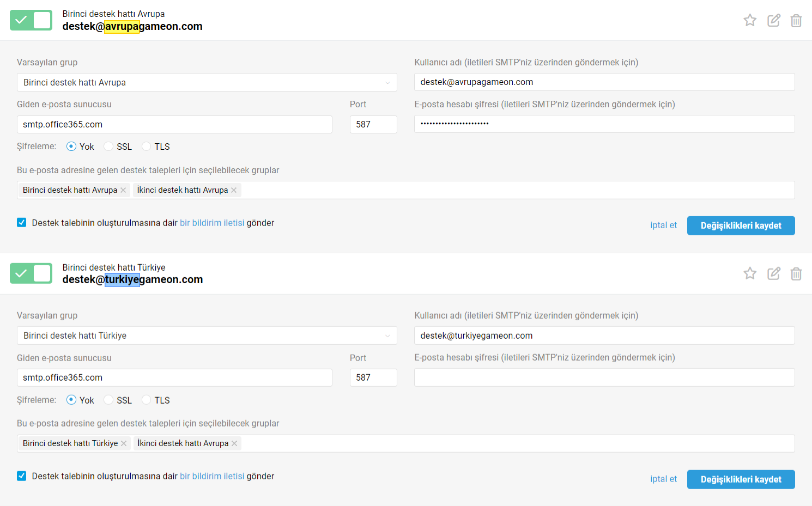Viewport: 812px width, 506px height.
Task: Remove 'Birinci destek hattı Türkiye' group tag
Action: point(124,443)
